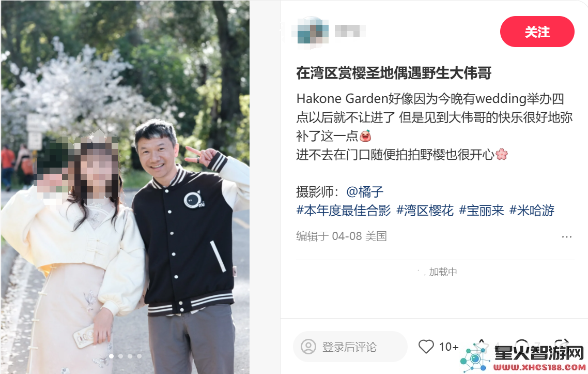
Task: Open the author's blurred avatar picture
Action: click(313, 32)
